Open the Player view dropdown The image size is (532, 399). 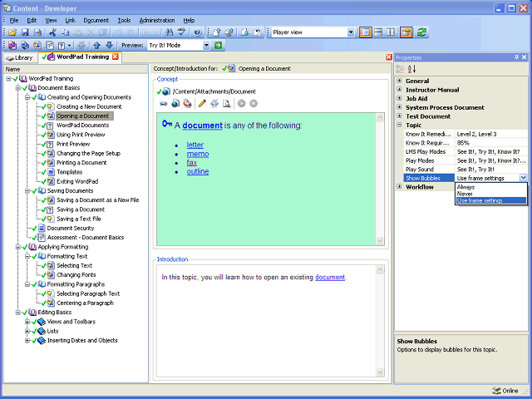pos(351,32)
